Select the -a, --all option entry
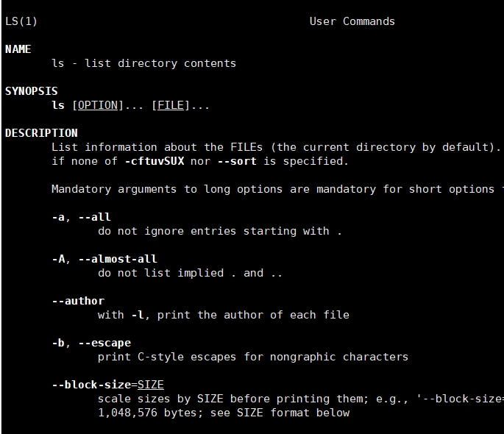This screenshot has width=504, height=434. (x=81, y=217)
